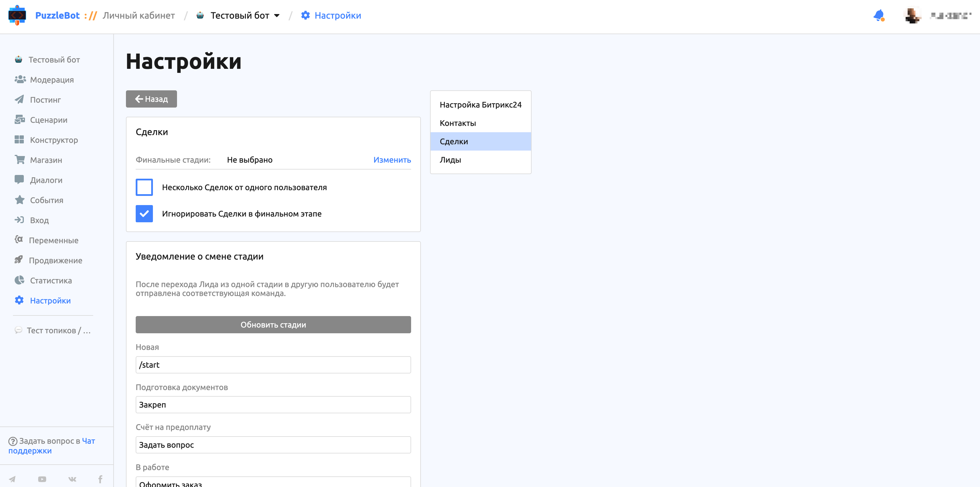Uncheck ignore deals in final stage

click(x=144, y=214)
